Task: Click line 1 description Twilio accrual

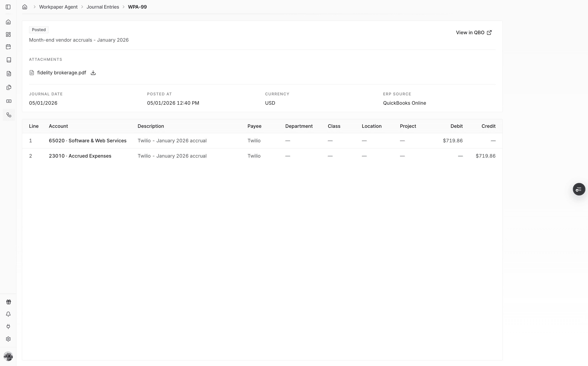Action: click(x=172, y=141)
